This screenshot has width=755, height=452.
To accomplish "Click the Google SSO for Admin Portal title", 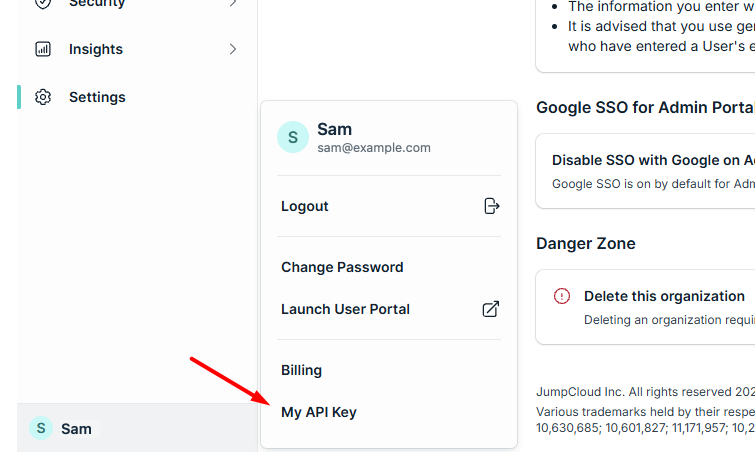I will [x=645, y=107].
